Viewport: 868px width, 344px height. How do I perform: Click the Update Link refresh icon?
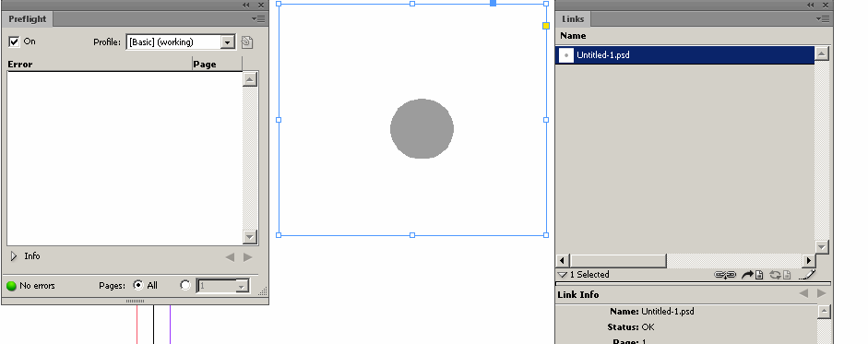coord(780,274)
